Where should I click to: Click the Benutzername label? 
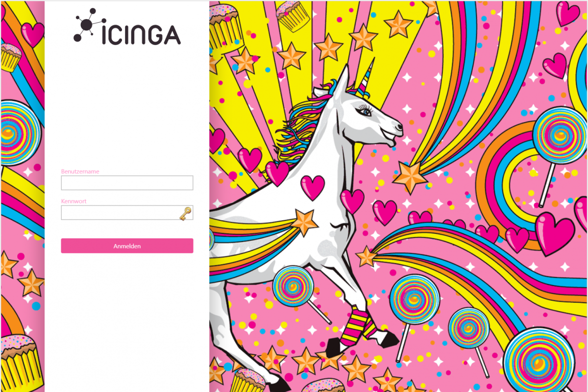pos(80,171)
